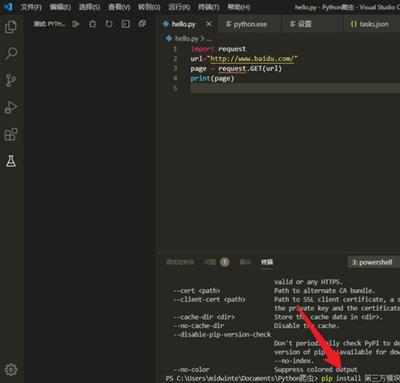Open the 文件 (File) menu
The width and height of the screenshot is (400, 383).
pyautogui.click(x=31, y=7)
